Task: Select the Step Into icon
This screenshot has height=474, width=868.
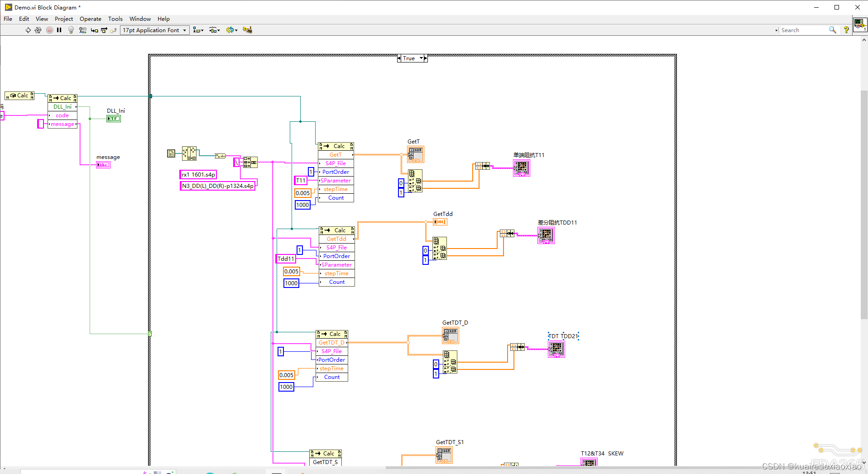Action: point(94,30)
